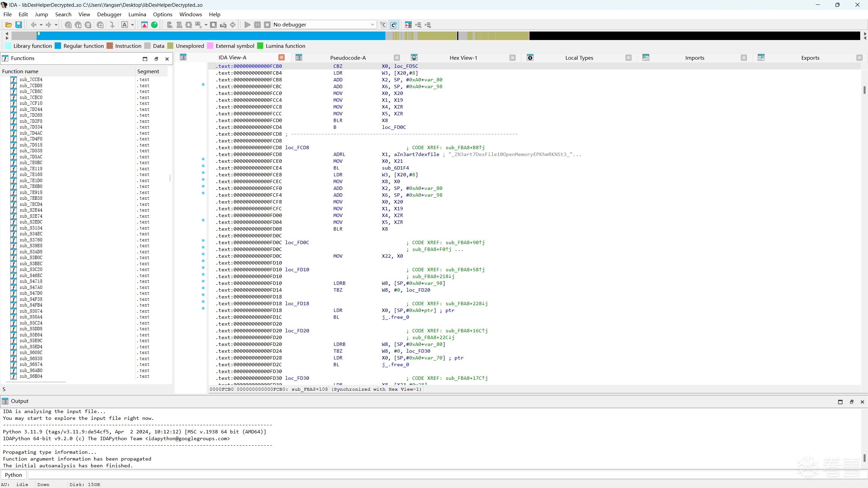Screen dimensions: 868x488
Task: Click the Terminate process stop icon
Action: 267,25
